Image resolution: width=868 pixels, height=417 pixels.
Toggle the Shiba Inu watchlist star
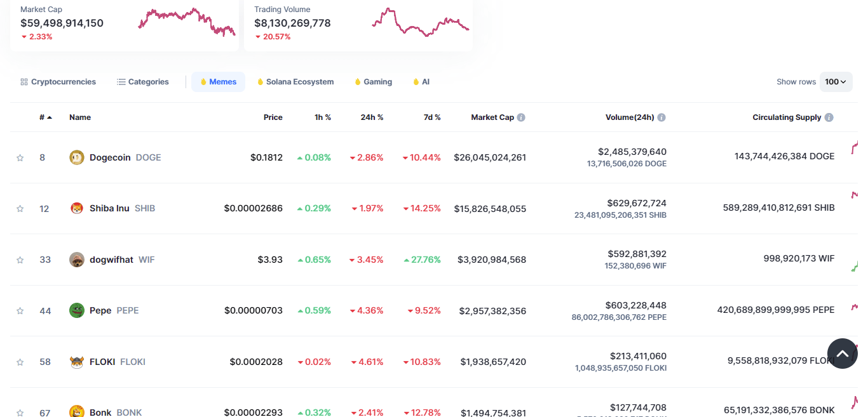[x=20, y=208]
